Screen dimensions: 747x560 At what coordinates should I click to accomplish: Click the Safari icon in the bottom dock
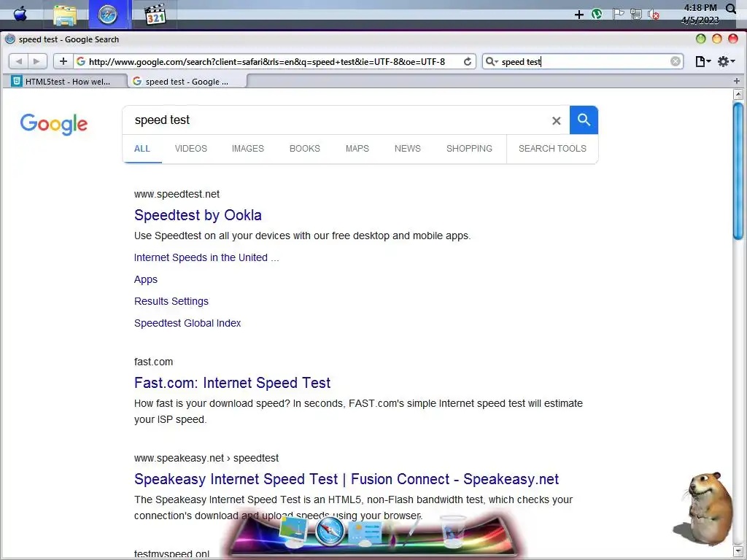(x=330, y=531)
